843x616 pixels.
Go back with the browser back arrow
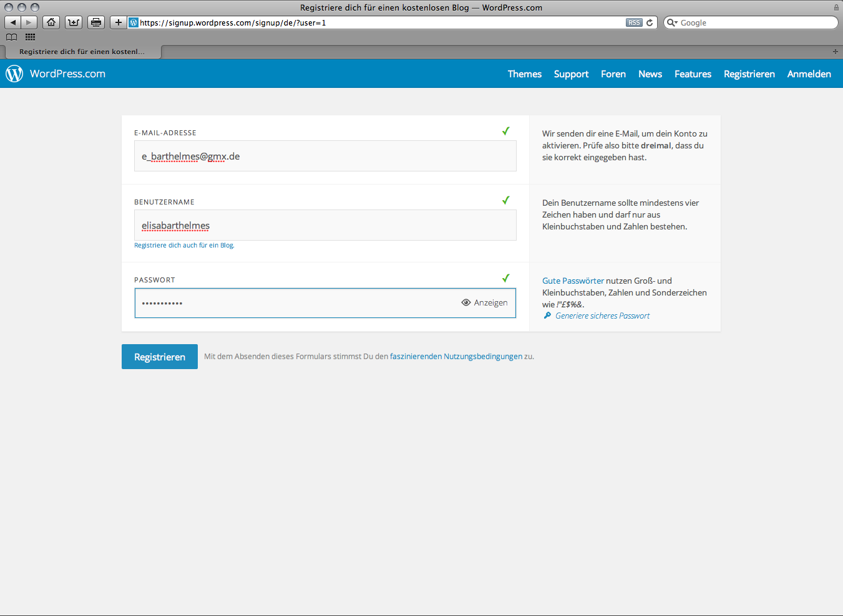pyautogui.click(x=13, y=22)
